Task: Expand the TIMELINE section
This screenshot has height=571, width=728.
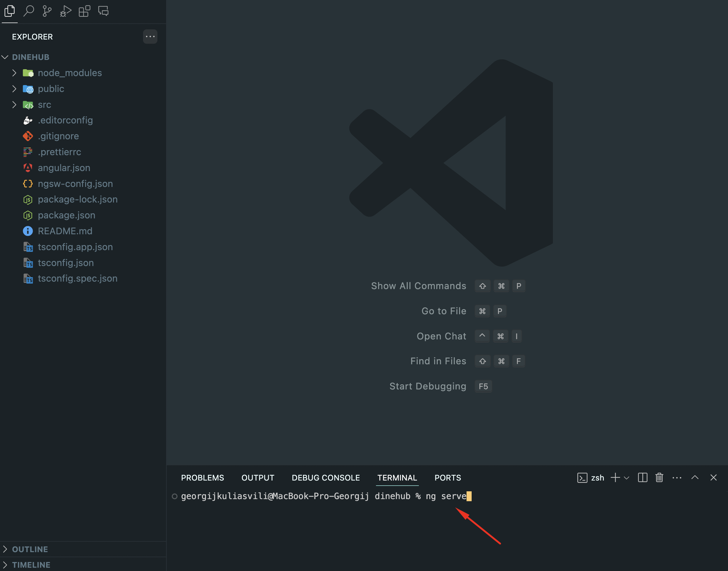Action: (x=83, y=565)
